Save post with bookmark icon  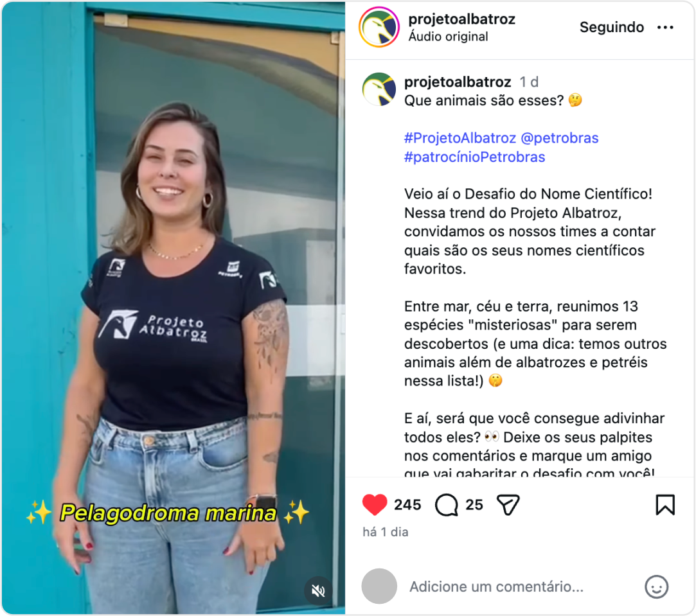665,505
